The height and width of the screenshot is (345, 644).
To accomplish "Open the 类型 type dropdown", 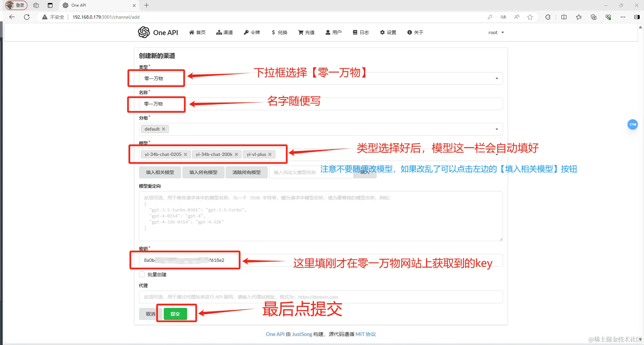I will point(321,78).
